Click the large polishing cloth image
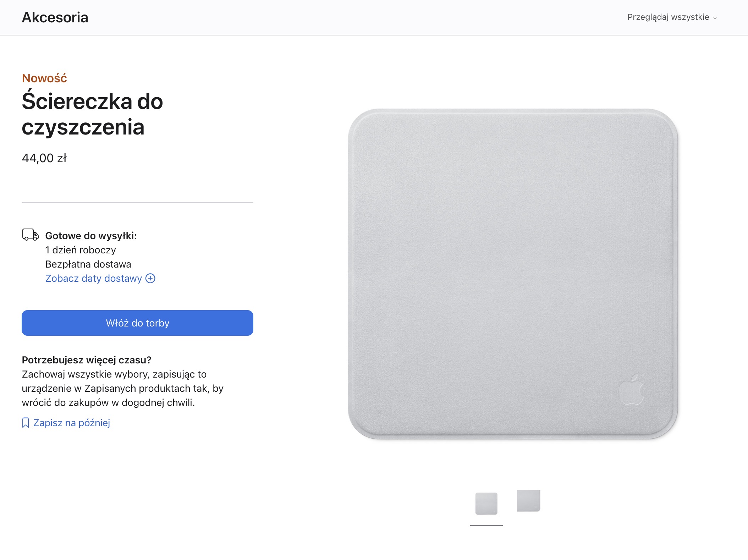Screen dimensions: 748x560 513,274
